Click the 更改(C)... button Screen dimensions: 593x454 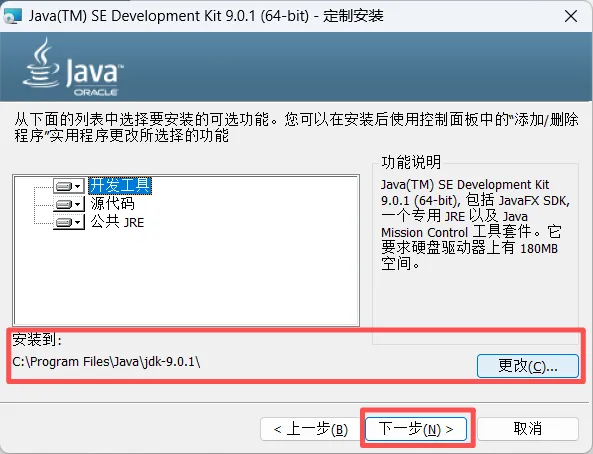[x=528, y=366]
